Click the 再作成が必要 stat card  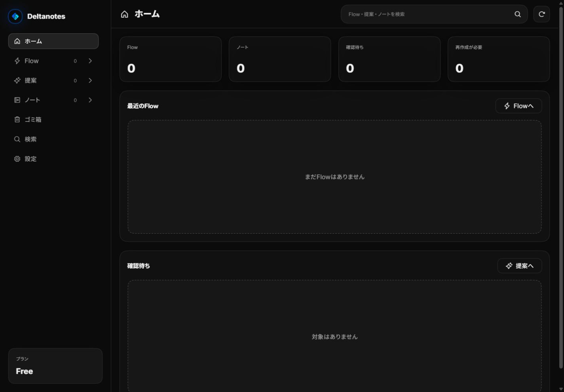499,59
